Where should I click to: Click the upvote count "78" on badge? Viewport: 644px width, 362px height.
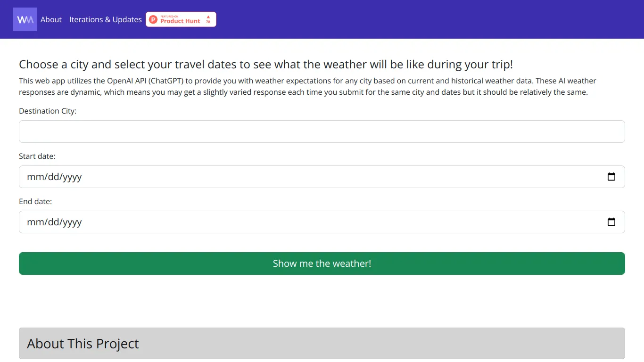[x=208, y=22]
